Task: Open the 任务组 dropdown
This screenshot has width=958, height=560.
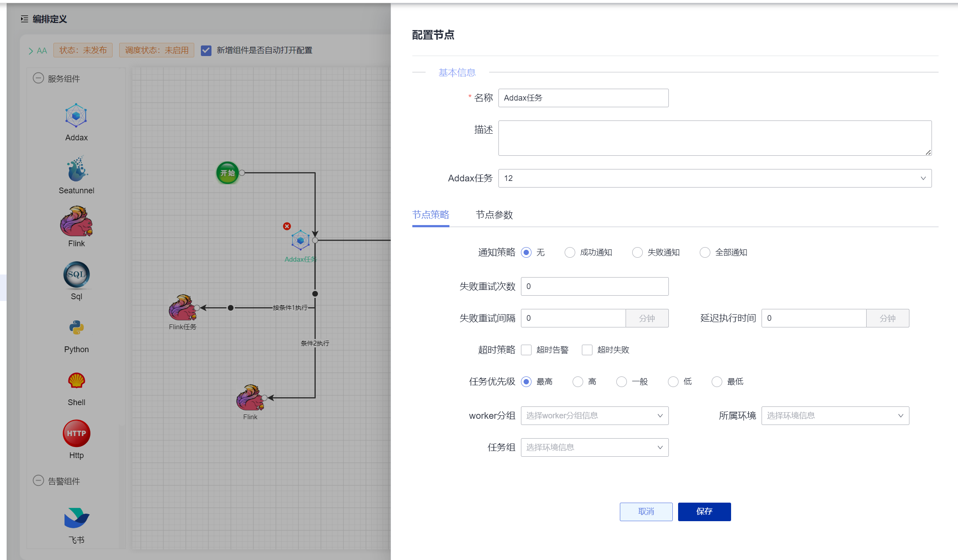Action: coord(594,447)
